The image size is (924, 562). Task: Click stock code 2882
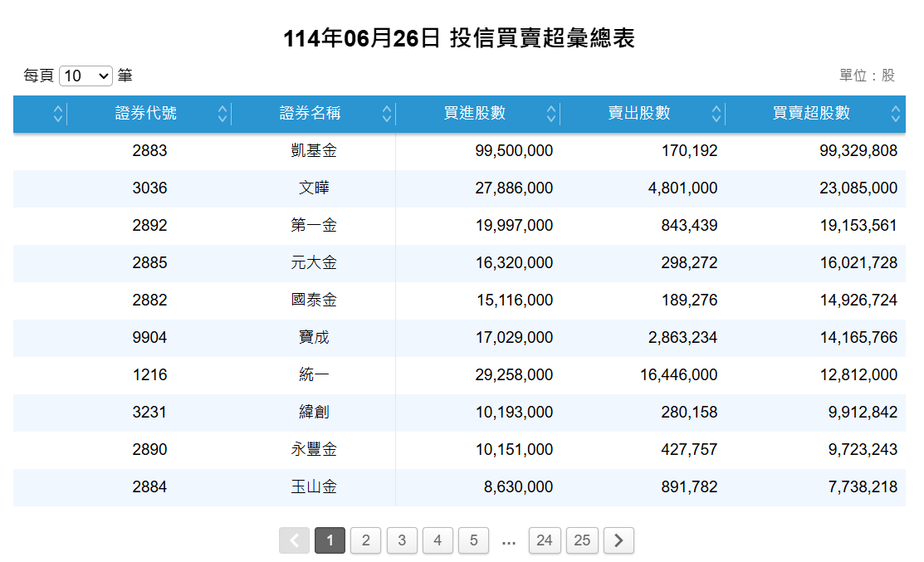point(149,301)
